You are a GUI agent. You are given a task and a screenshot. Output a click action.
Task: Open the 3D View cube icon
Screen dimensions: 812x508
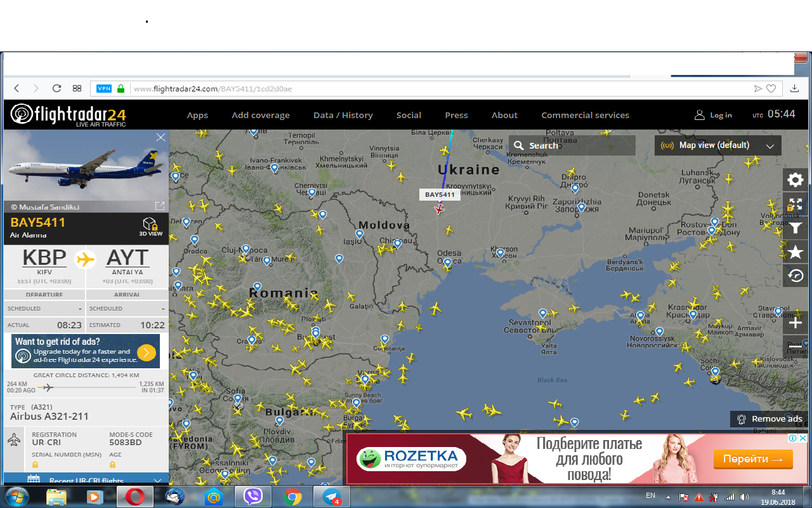pyautogui.click(x=150, y=225)
